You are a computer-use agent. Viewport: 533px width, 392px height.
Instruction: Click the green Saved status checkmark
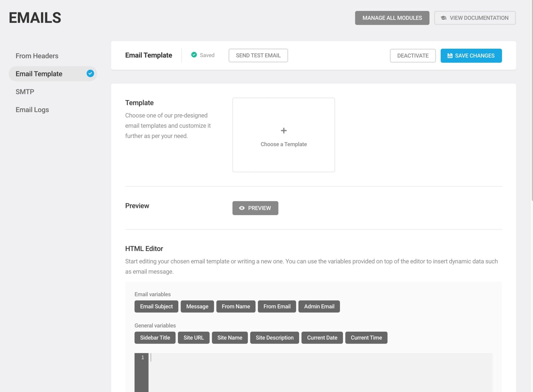point(194,55)
